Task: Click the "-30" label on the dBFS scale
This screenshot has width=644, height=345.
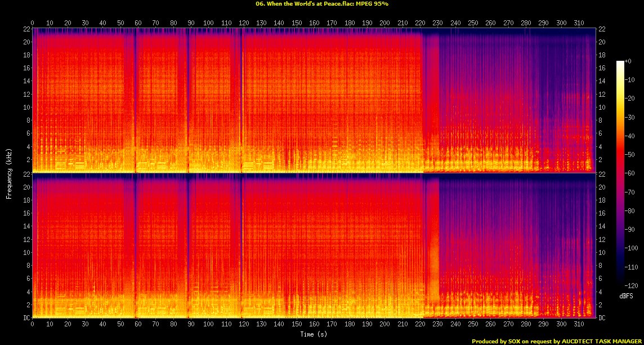Action: [630, 117]
